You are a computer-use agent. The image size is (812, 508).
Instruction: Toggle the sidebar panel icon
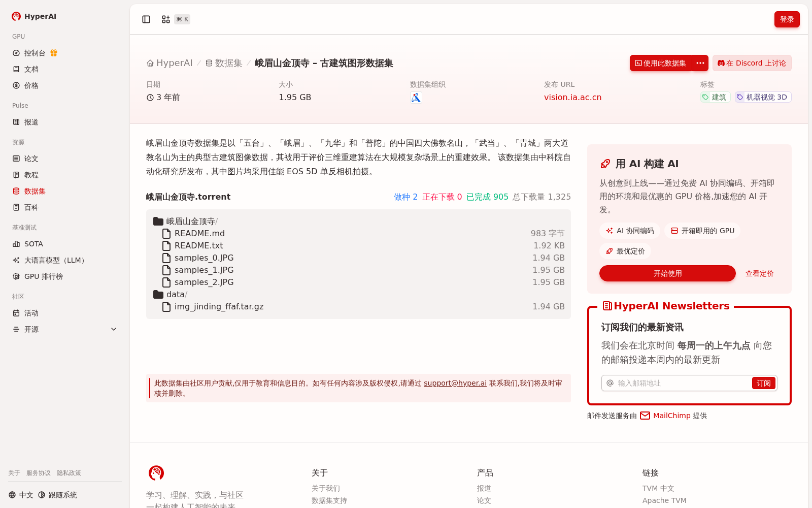tap(146, 19)
